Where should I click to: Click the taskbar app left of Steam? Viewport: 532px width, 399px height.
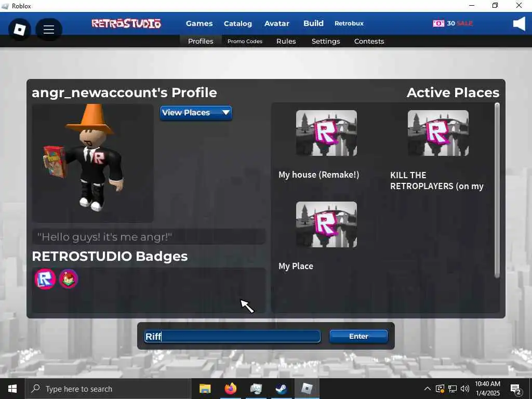coord(256,389)
